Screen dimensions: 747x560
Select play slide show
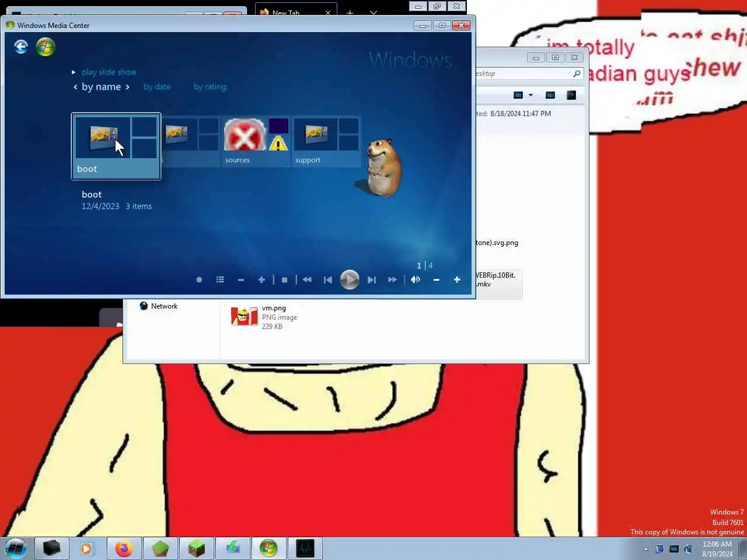(x=109, y=72)
